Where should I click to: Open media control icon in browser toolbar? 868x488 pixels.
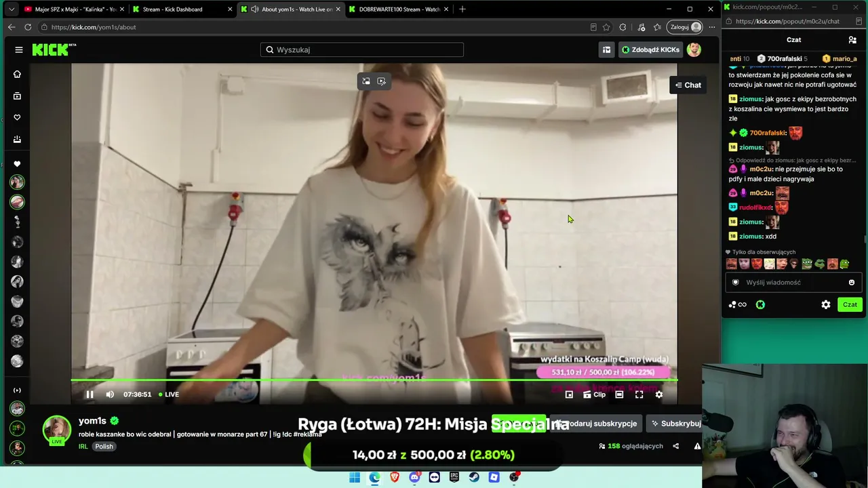point(641,27)
